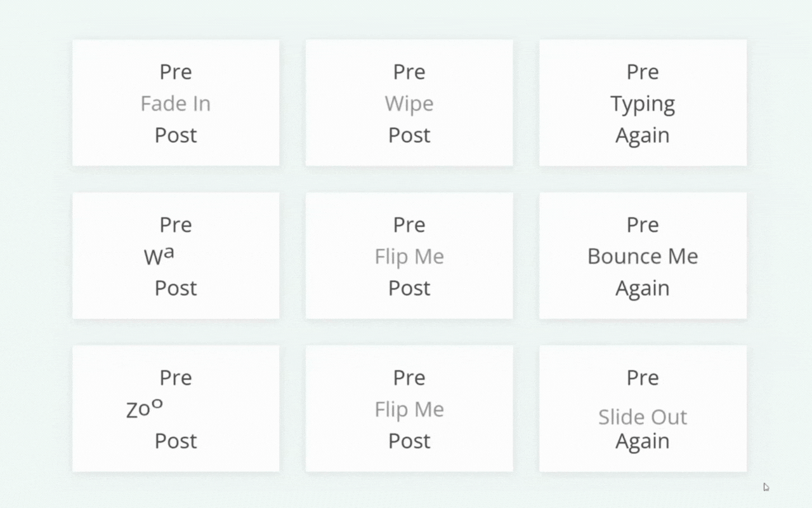
Task: Click Again below Typing
Action: pyautogui.click(x=643, y=137)
